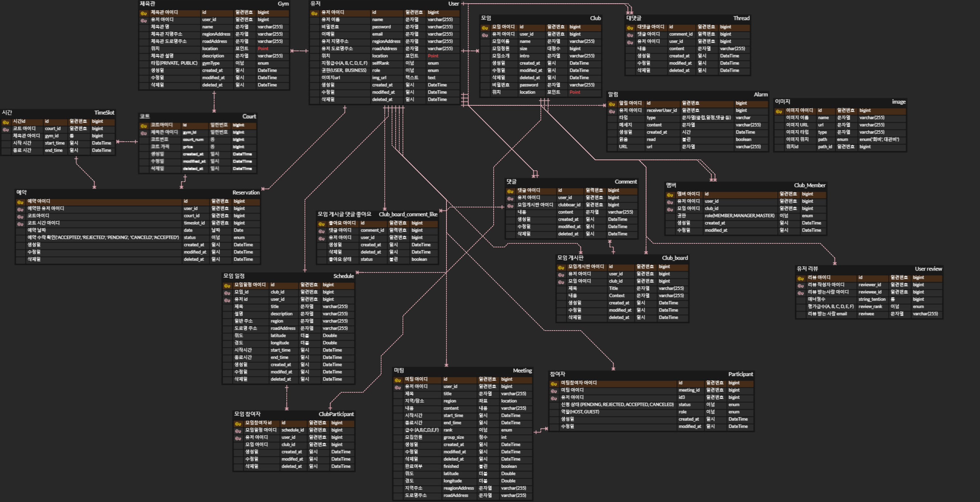Click the image table primary key icon

779,111
